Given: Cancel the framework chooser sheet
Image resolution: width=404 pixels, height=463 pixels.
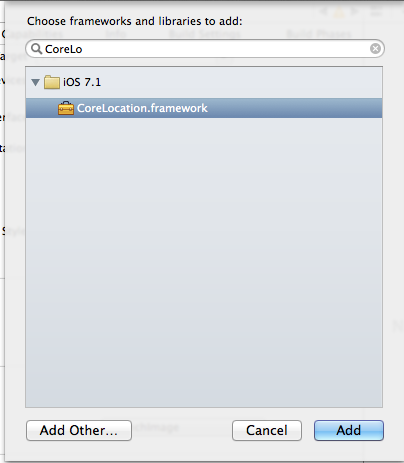Looking at the screenshot, I should 267,430.
